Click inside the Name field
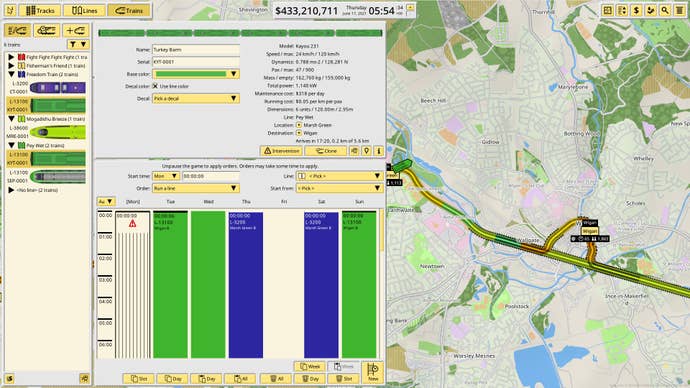 [x=196, y=50]
